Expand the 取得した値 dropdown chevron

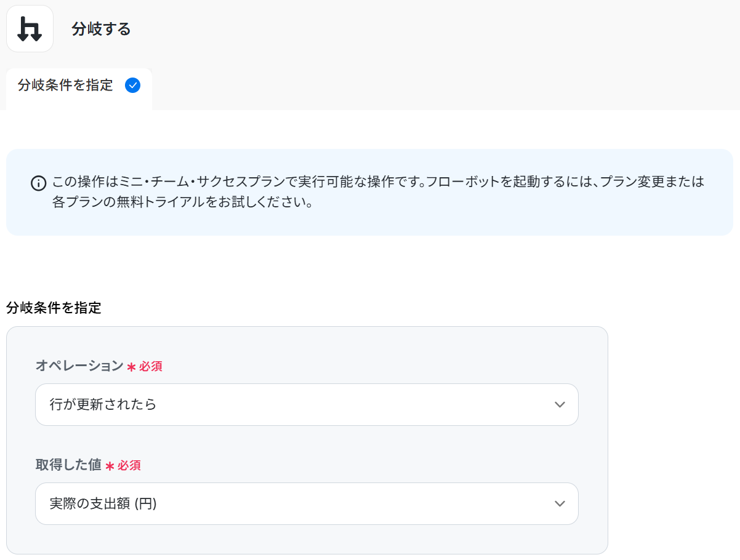point(559,504)
